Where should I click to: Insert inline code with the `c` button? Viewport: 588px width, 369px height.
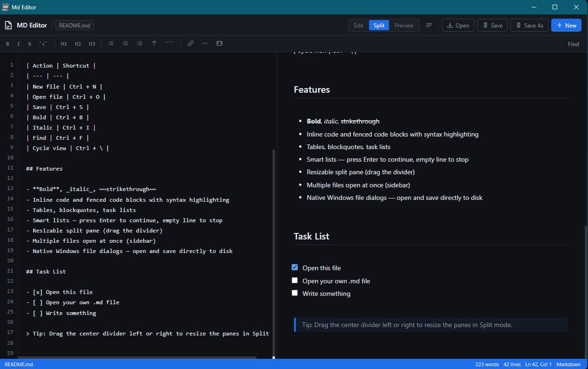pos(43,44)
